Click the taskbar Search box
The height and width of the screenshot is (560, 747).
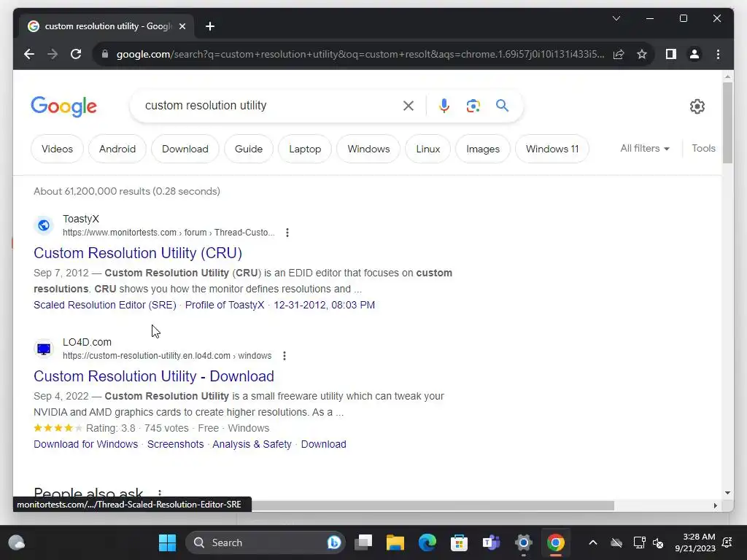[x=266, y=542]
